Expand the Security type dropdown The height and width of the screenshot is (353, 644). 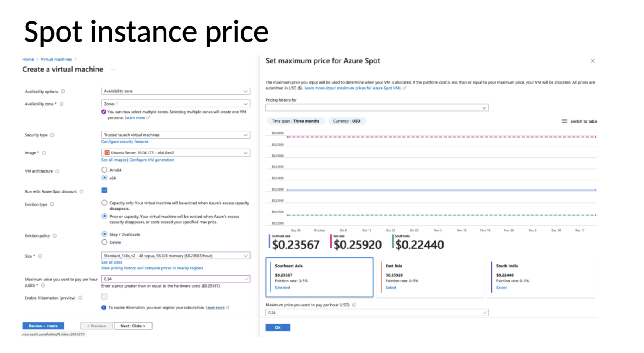176,135
